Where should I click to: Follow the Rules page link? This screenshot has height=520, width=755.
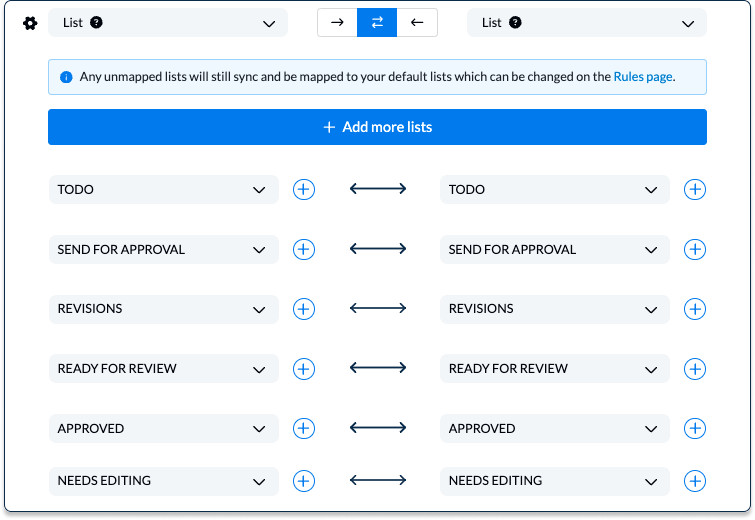click(x=643, y=77)
